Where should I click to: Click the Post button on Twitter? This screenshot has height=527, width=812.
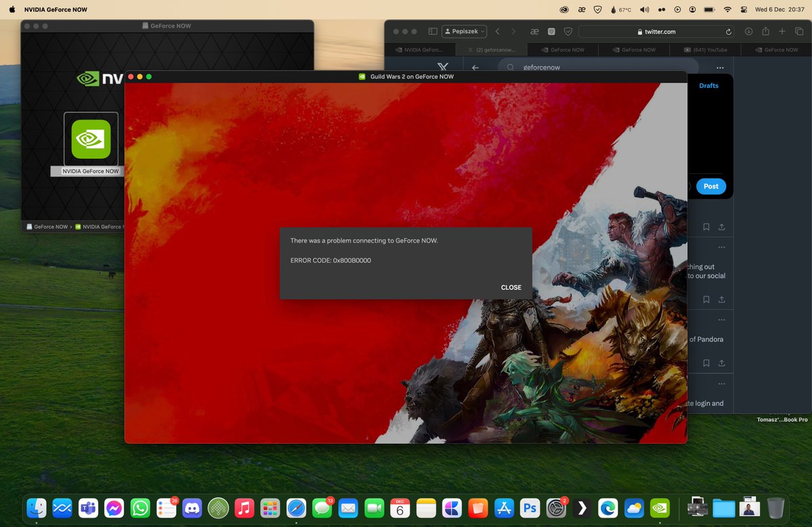point(710,187)
